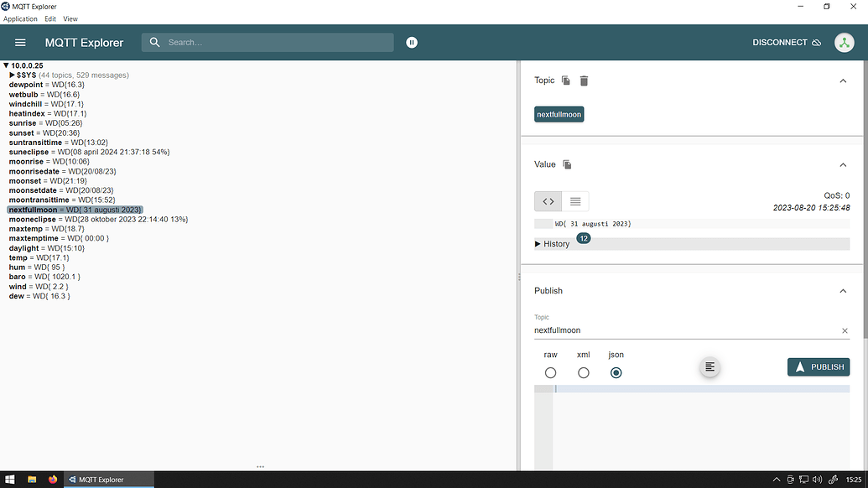Delete the nextfullmoon topic with trash icon
The image size is (868, 488).
click(x=584, y=80)
